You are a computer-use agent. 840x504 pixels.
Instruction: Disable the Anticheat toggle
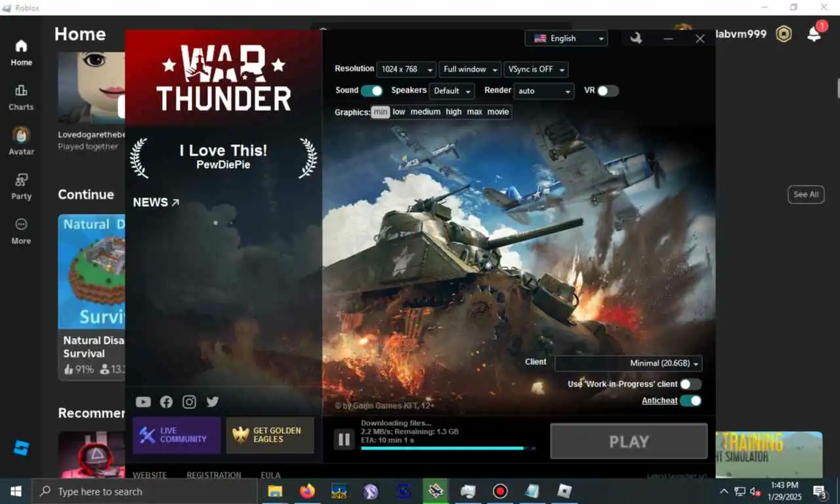coord(690,400)
